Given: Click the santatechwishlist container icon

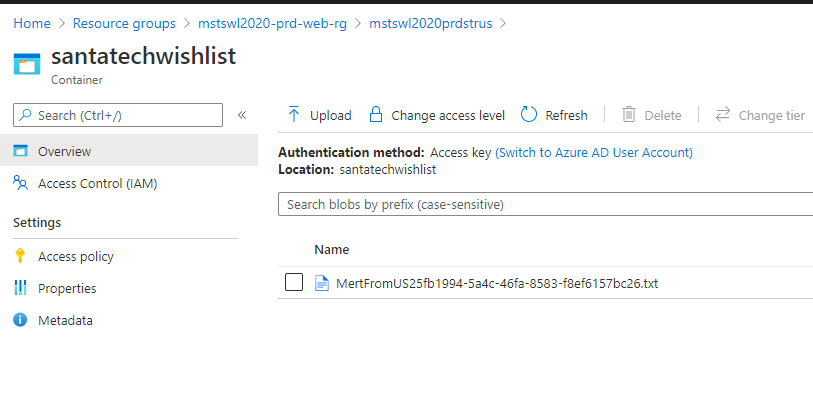Looking at the screenshot, I should (x=27, y=65).
